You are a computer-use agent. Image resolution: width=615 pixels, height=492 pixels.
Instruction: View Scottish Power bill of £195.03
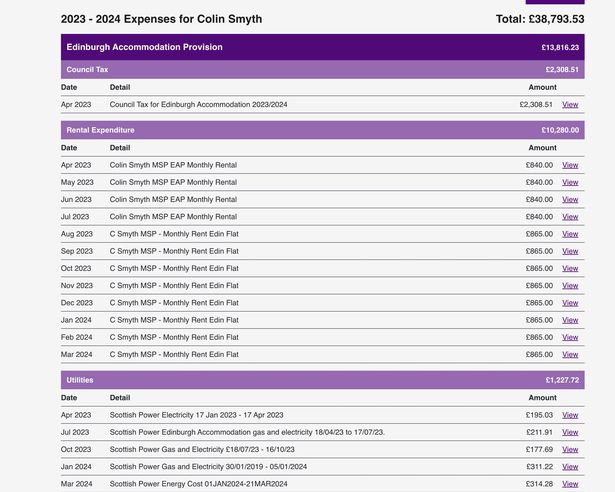[x=570, y=415]
